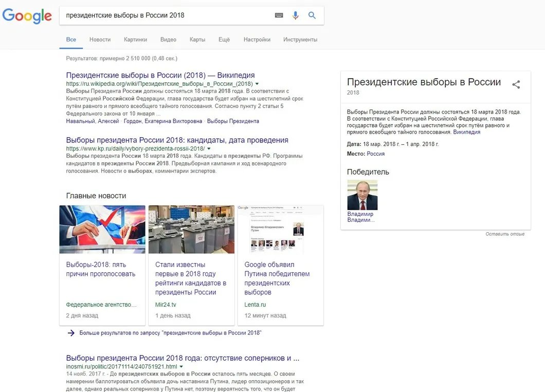Expand the chevron next to the Wikipedia URL
This screenshot has height=392, width=545.
click(x=257, y=84)
